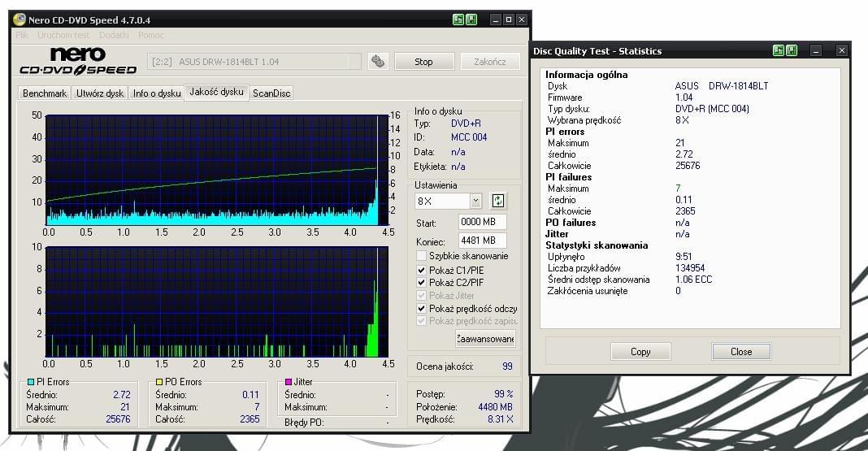Open the Pomoc menu
The width and height of the screenshot is (868, 451).
tap(150, 35)
